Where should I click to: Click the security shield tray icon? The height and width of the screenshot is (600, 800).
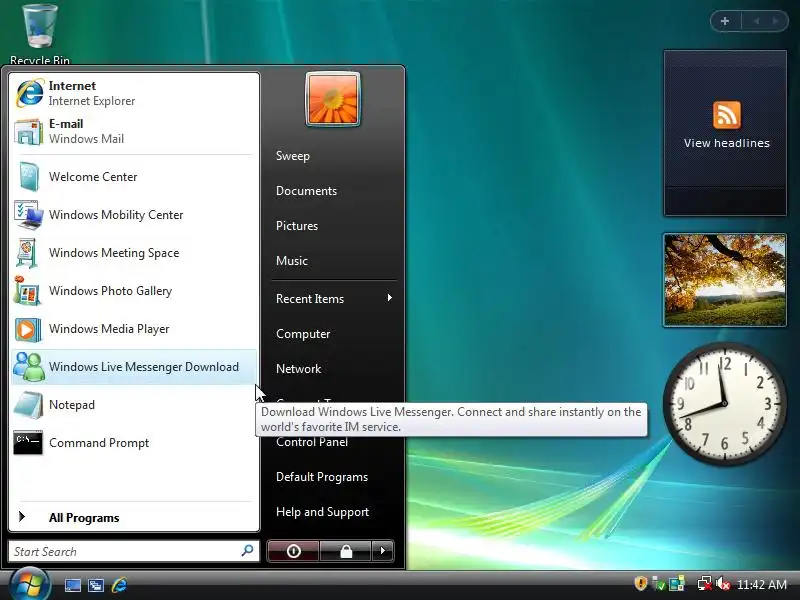point(640,583)
